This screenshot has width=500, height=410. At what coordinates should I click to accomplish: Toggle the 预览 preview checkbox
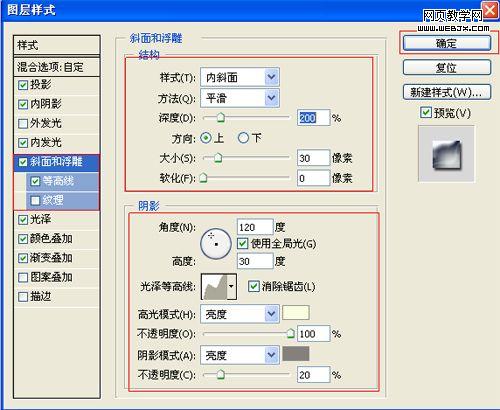(426, 113)
